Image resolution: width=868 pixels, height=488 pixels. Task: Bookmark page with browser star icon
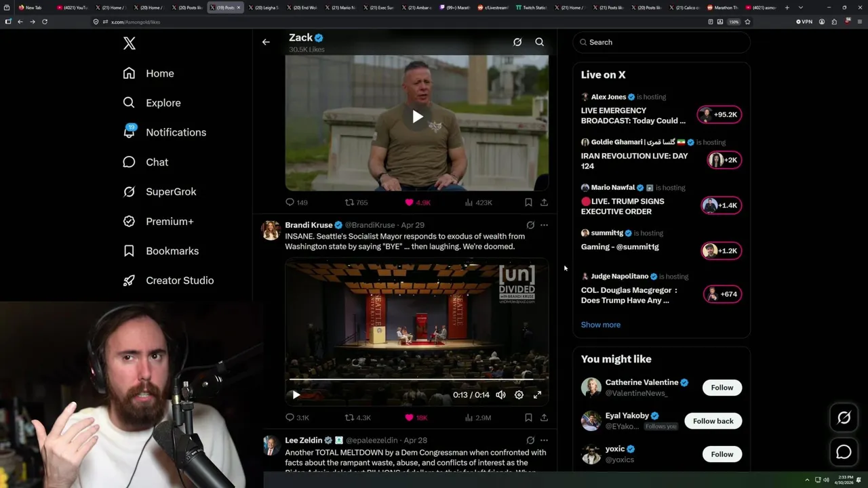(x=747, y=22)
